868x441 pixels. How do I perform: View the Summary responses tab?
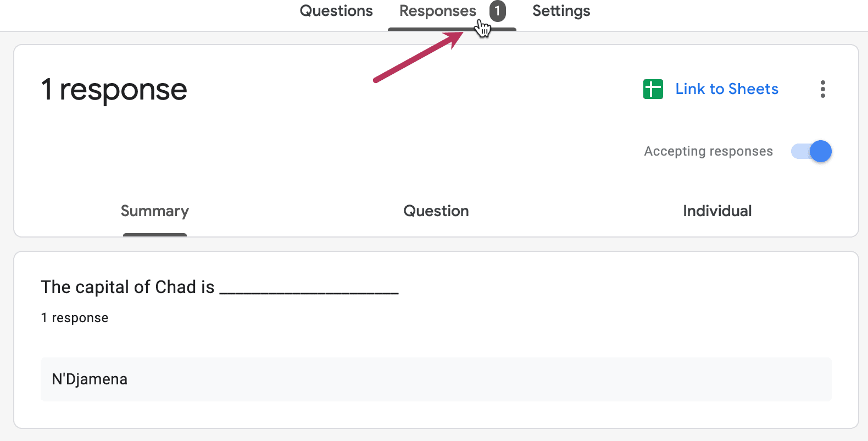tap(154, 211)
